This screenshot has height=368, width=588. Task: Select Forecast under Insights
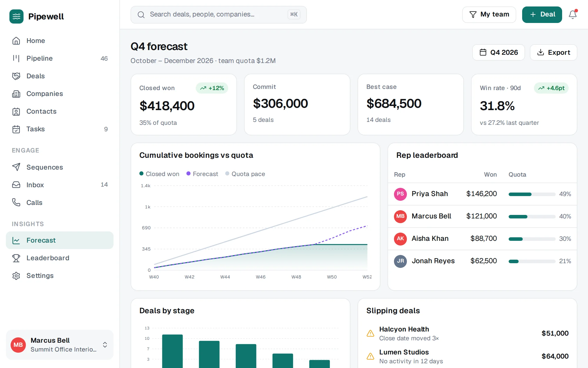(60, 240)
